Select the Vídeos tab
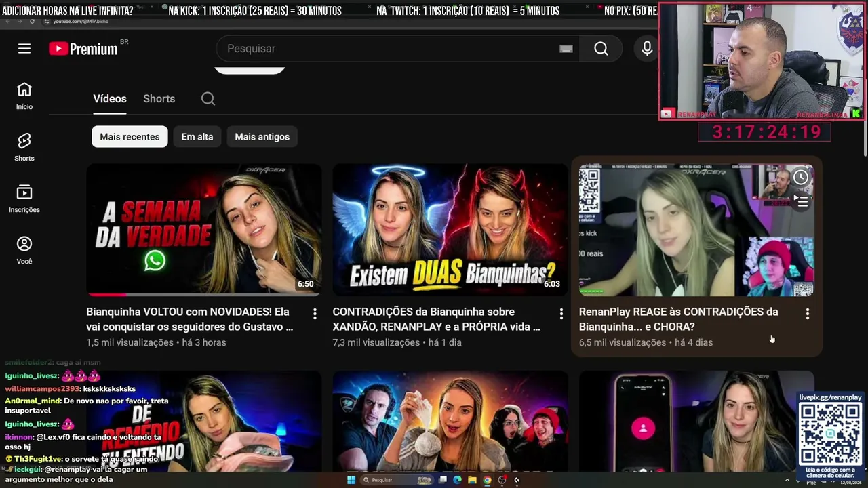Image resolution: width=868 pixels, height=488 pixels. [x=110, y=99]
